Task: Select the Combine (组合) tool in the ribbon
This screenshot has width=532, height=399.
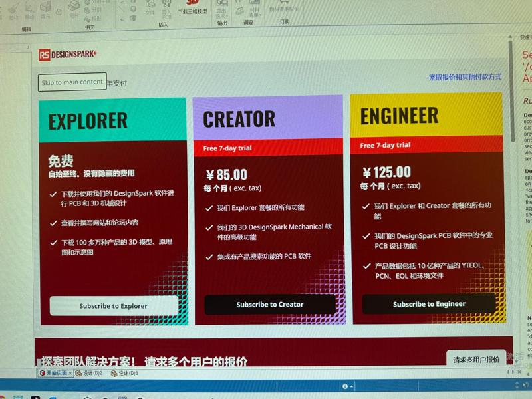Action: coord(74,9)
